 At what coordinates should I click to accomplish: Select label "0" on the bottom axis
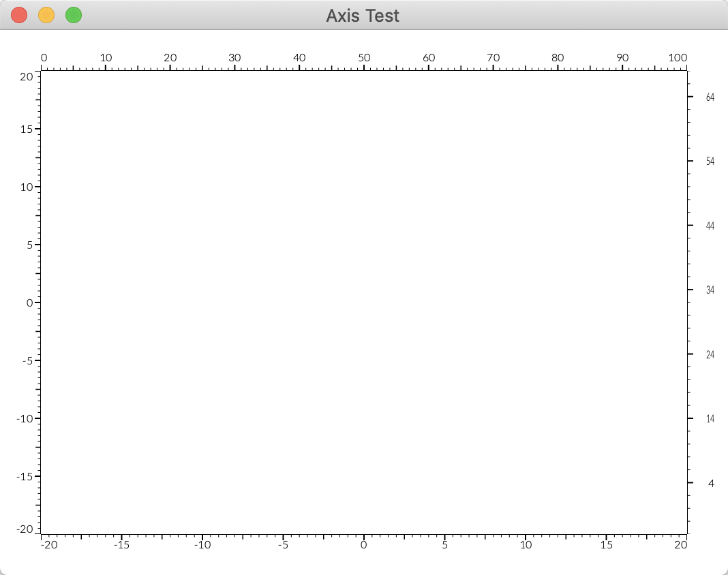pyautogui.click(x=364, y=545)
